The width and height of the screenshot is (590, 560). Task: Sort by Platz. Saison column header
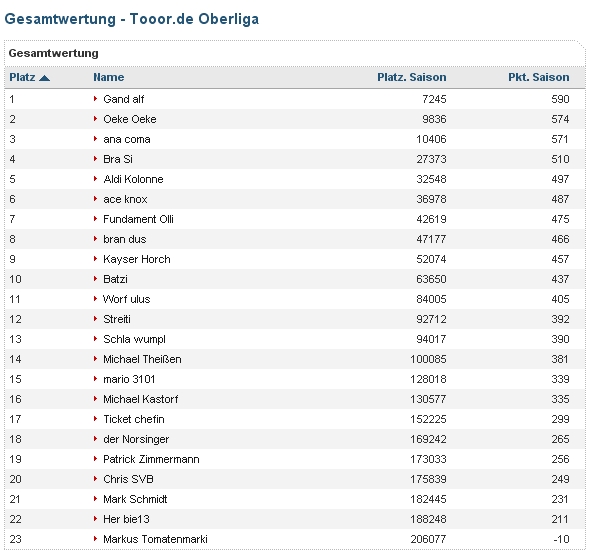[412, 77]
